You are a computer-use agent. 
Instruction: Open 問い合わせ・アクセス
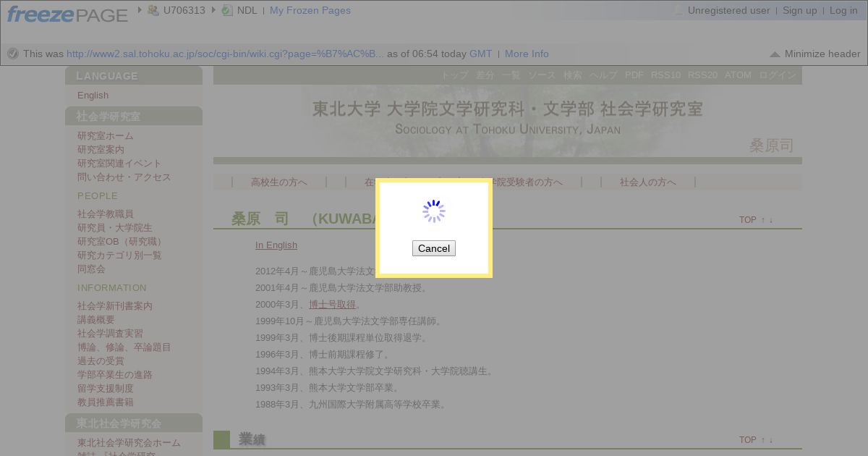pos(124,177)
